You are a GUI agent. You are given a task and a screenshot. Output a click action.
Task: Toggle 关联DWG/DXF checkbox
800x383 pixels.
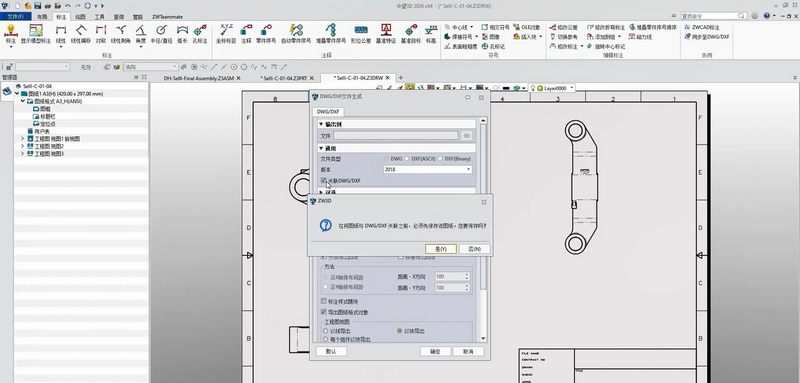(x=323, y=181)
